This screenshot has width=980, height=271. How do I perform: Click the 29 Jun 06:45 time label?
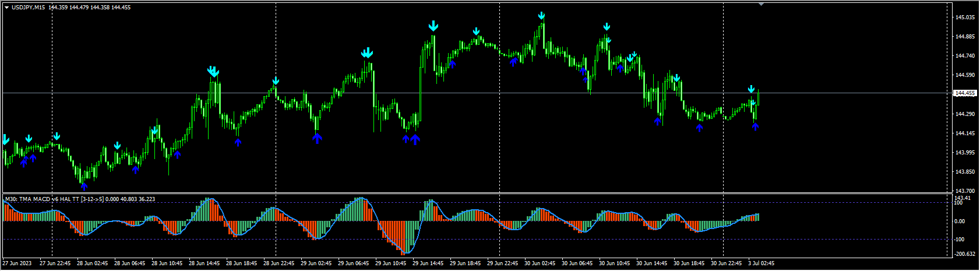354,263
